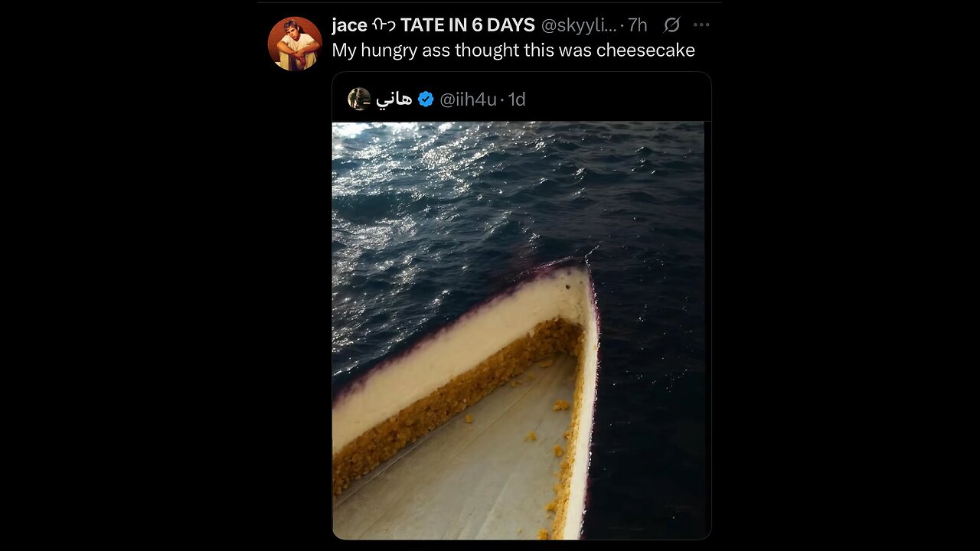Click the 1d timestamp on quoted post

click(x=518, y=99)
